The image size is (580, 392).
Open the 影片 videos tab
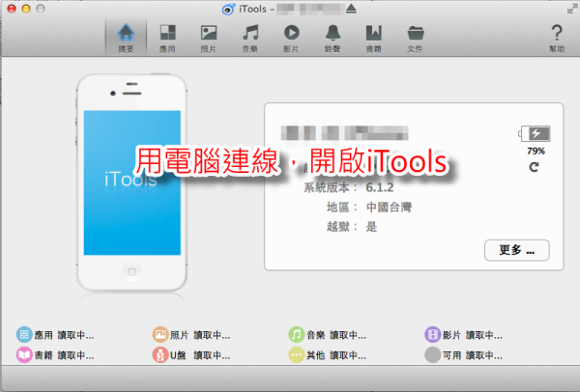click(x=292, y=38)
